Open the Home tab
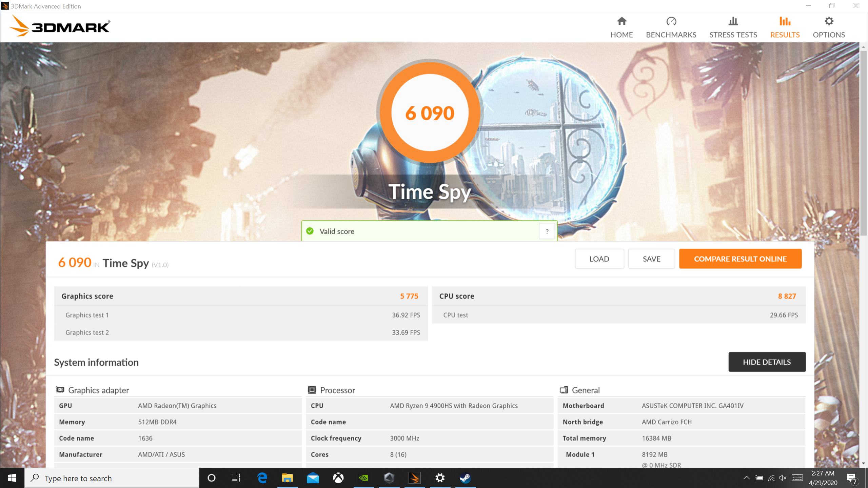The width and height of the screenshot is (868, 488). pos(622,27)
